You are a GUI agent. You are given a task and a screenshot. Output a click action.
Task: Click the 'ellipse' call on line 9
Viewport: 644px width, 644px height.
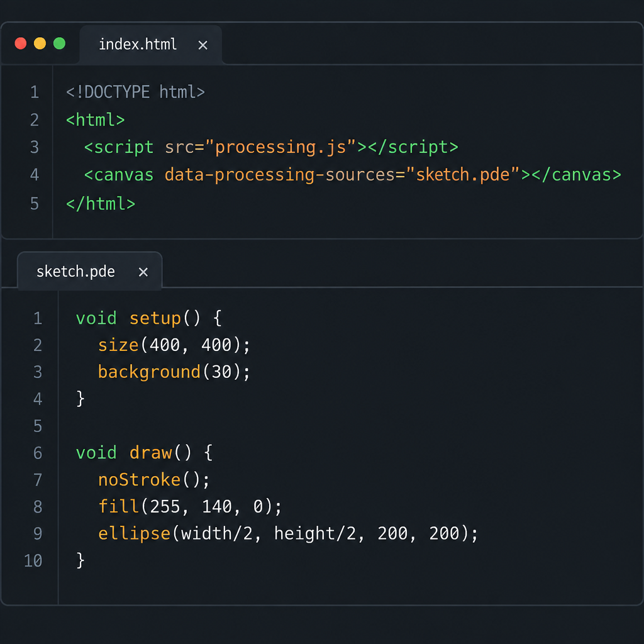coord(135,533)
